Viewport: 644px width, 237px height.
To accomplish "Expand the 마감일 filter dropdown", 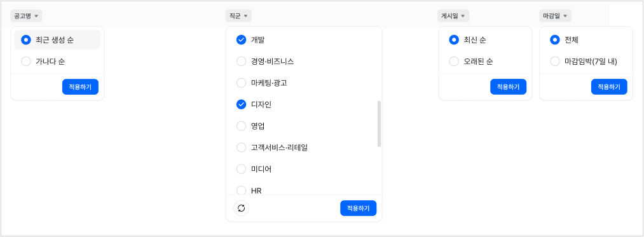I will 555,16.
